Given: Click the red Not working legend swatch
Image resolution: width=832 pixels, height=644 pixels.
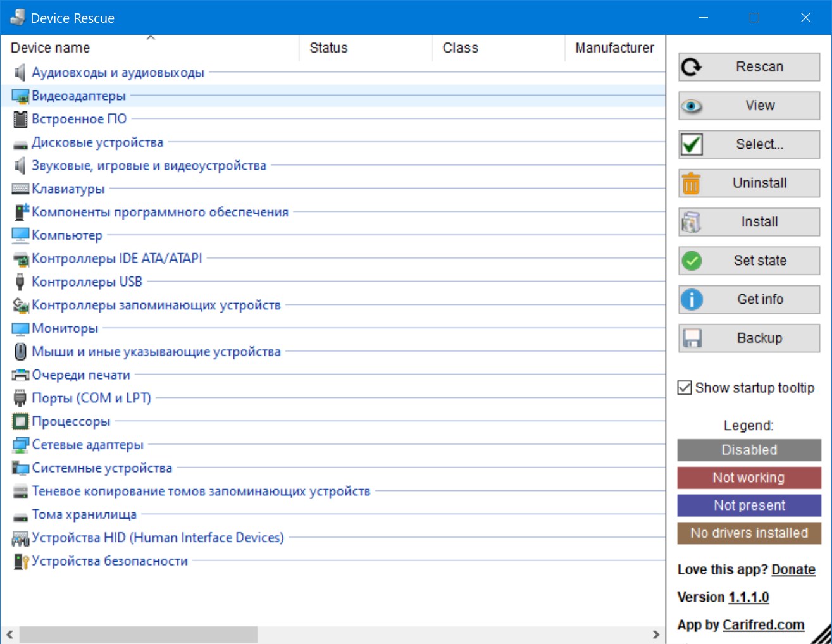Looking at the screenshot, I should pos(749,478).
